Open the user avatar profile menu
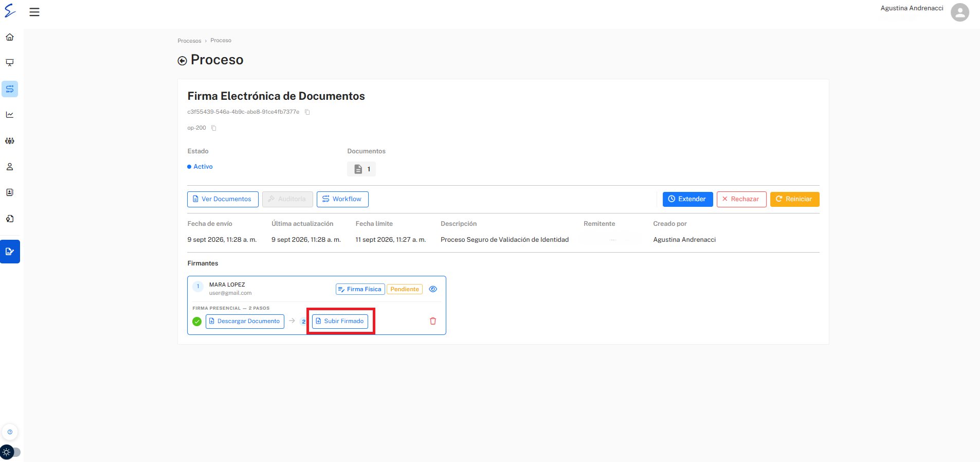Image resolution: width=980 pixels, height=462 pixels. click(959, 12)
